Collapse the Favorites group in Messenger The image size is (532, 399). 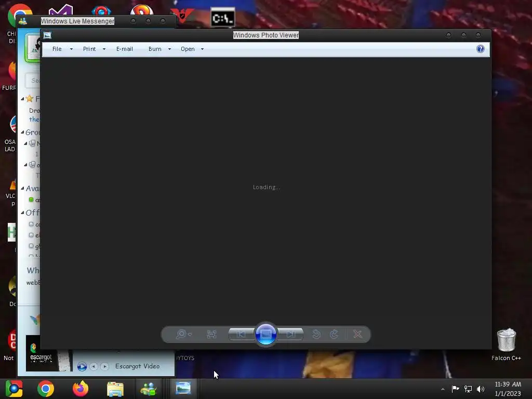[22, 99]
